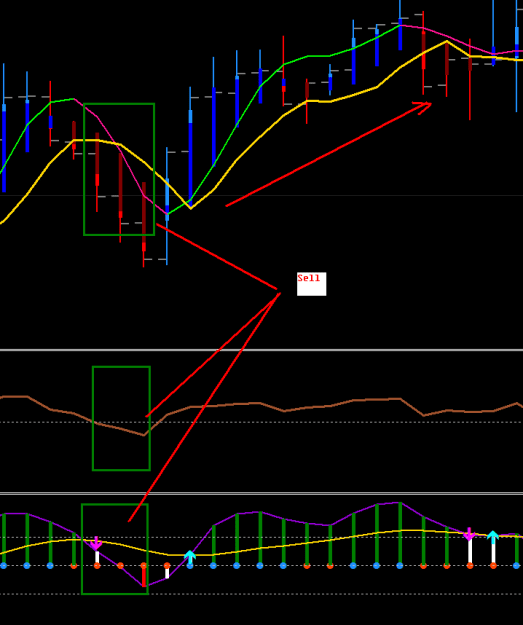The image size is (523, 625).
Task: Select the lowest red candle in the price chart
Action: point(144,224)
